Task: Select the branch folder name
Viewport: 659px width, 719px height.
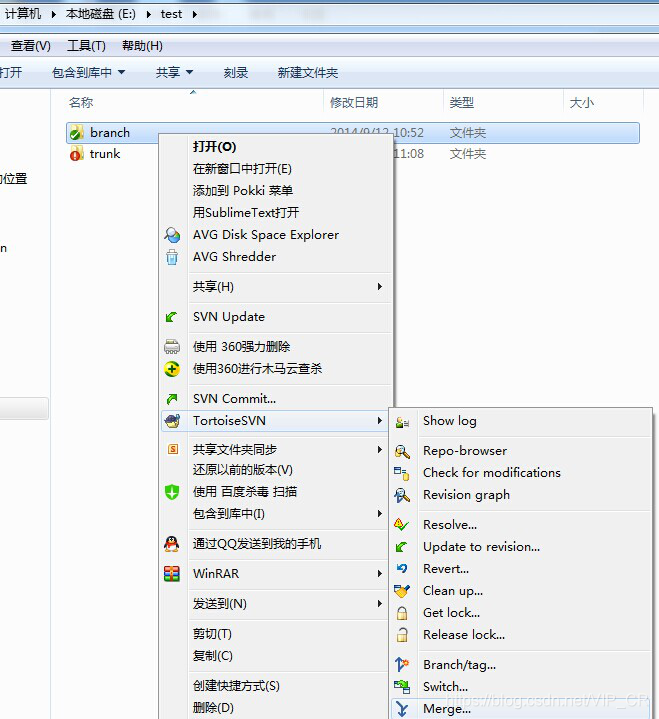Action: coord(110,133)
